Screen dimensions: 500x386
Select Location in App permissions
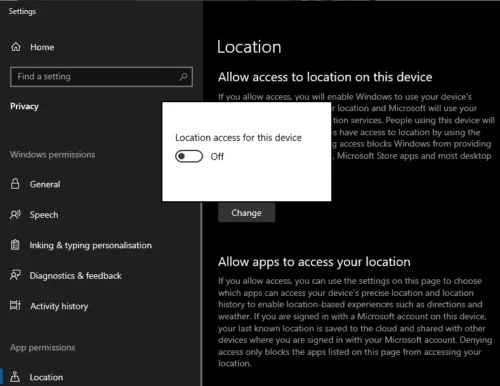point(46,377)
